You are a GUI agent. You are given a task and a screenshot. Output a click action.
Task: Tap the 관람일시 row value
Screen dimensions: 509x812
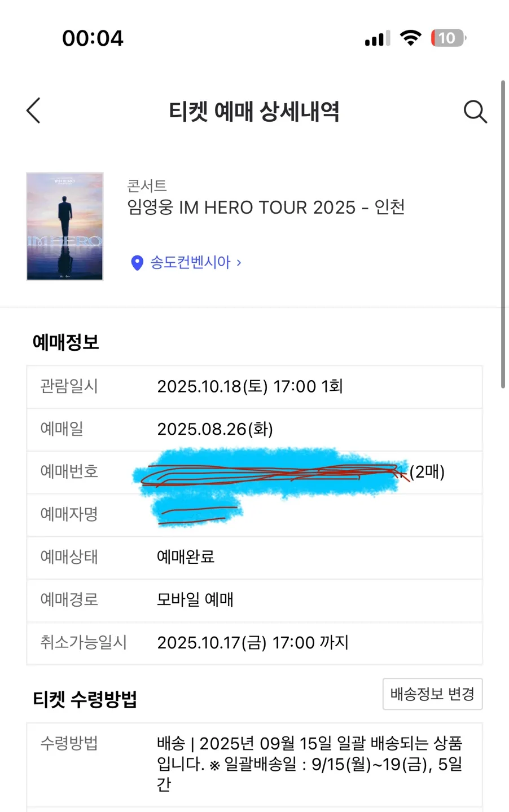pyautogui.click(x=250, y=387)
